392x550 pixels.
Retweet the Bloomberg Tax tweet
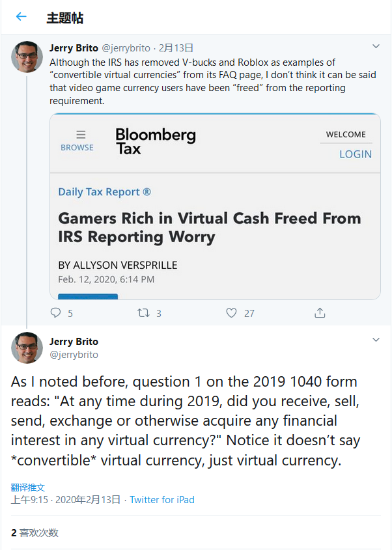click(143, 313)
